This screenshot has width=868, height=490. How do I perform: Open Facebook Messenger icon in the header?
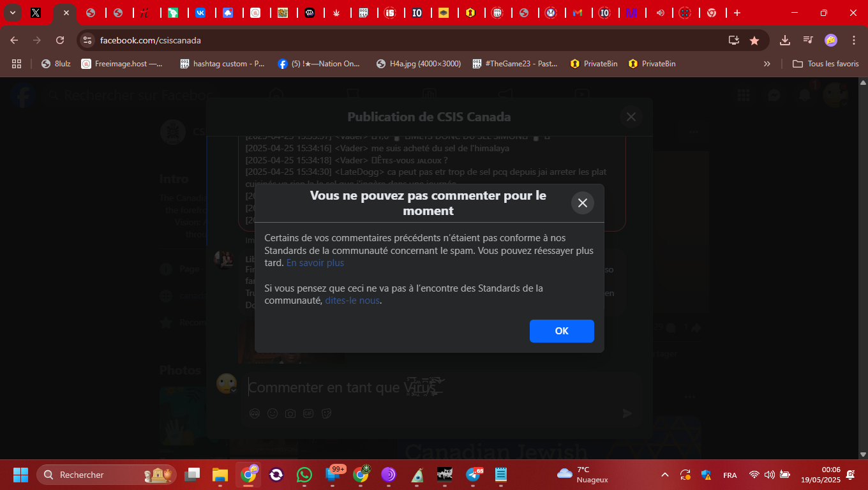click(x=774, y=95)
